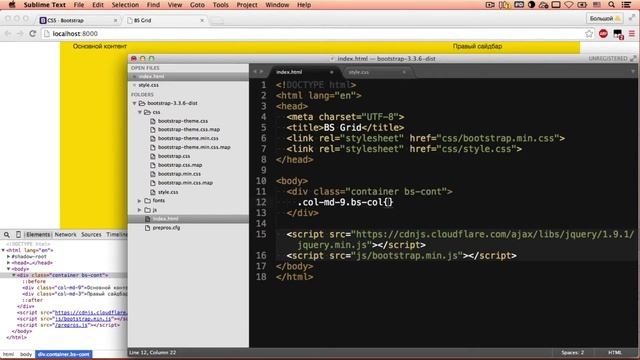Close the style.css editor tab

point(404,72)
